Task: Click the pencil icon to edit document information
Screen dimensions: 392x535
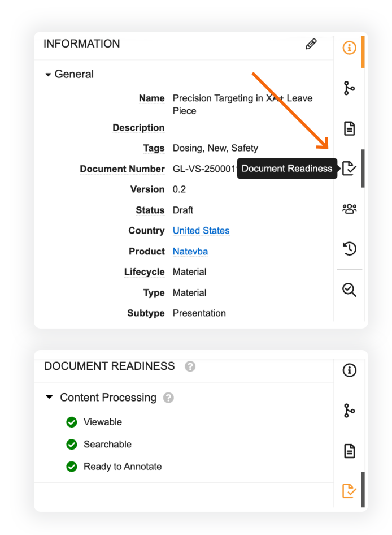Action: click(311, 44)
